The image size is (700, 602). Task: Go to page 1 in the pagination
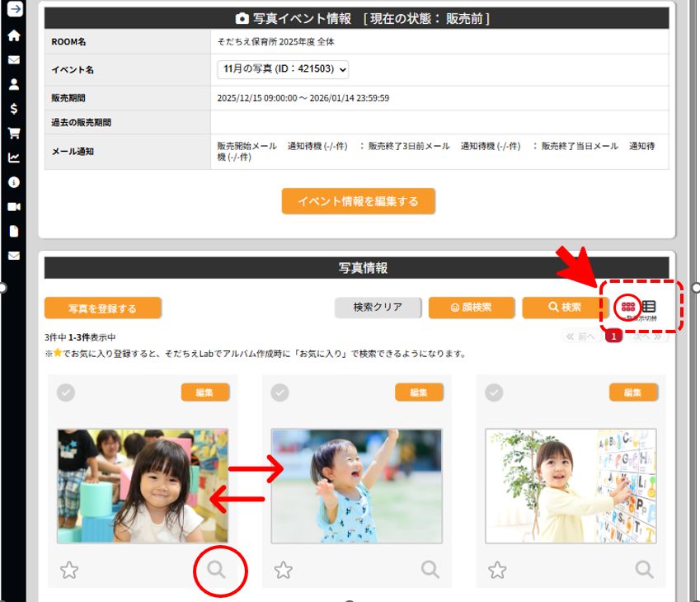click(613, 336)
